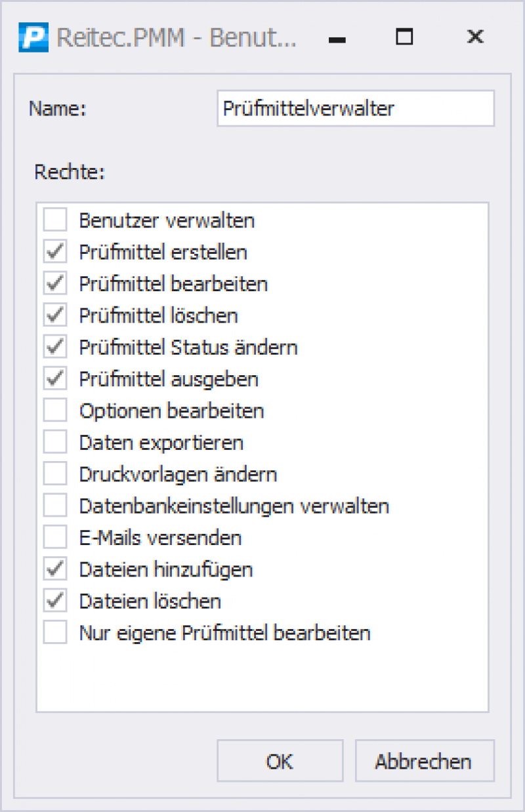Tick Datenbankeinstellungen verwalten checkbox
525x812 pixels.
[55, 506]
